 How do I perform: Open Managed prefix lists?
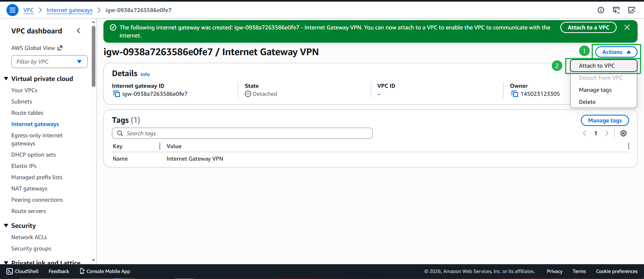pyautogui.click(x=37, y=177)
